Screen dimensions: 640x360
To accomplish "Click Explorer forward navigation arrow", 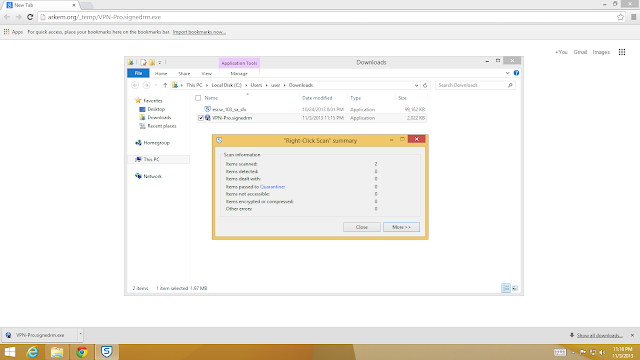I will (x=146, y=85).
